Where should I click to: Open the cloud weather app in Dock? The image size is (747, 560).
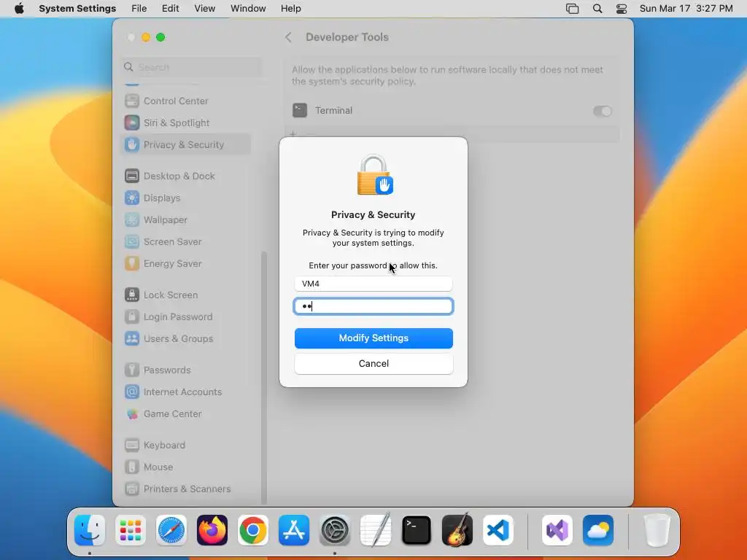click(x=598, y=530)
